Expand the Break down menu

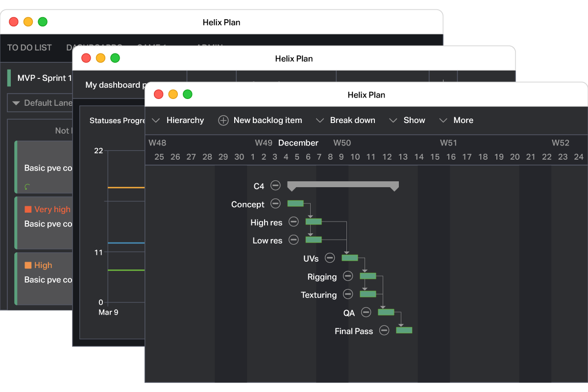coord(345,121)
